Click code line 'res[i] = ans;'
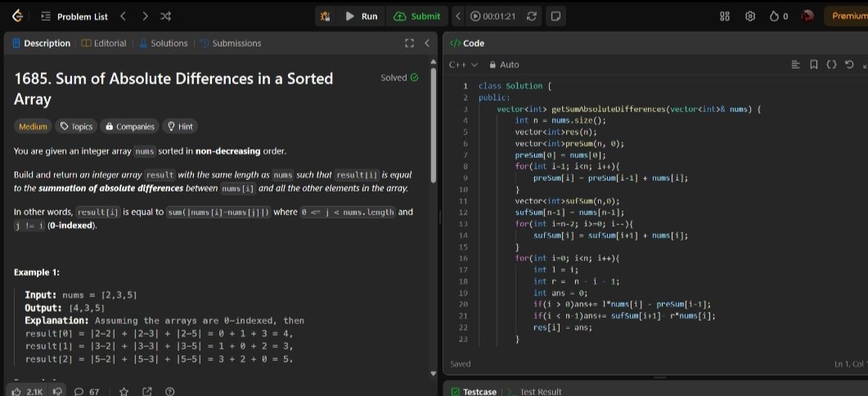Viewport: 868px width, 396px height. [x=562, y=327]
